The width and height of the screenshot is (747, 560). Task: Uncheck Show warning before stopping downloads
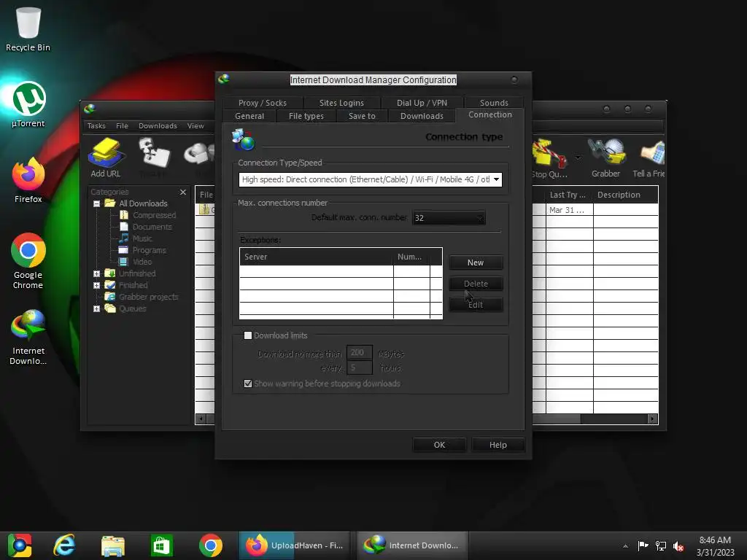coord(248,384)
